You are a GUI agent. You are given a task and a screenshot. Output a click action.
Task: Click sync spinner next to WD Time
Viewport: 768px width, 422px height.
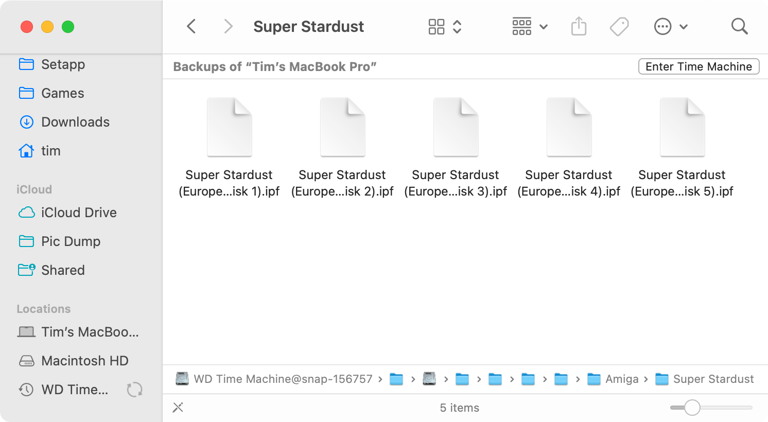tap(135, 390)
